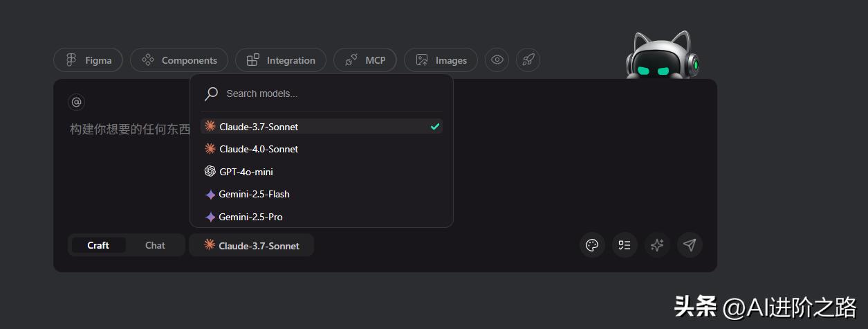Select Gemini-2.5-Flash in the dropdown
This screenshot has width=868, height=329.
254,195
